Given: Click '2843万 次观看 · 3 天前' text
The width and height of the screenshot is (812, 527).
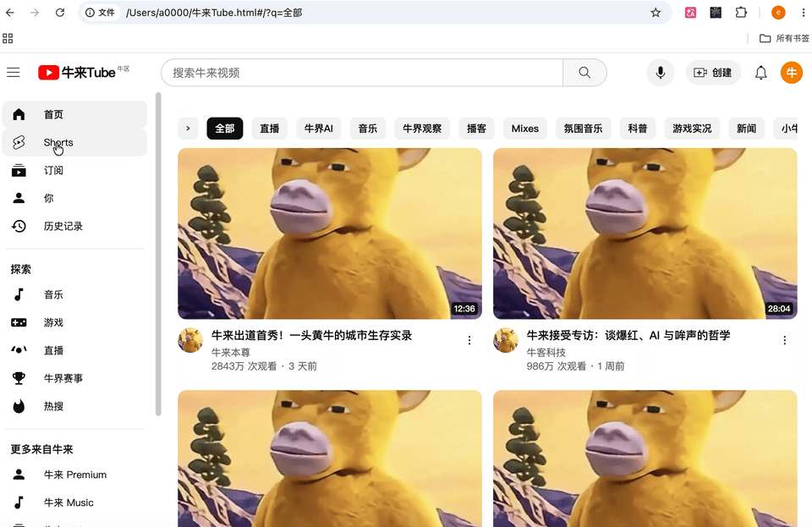Looking at the screenshot, I should tap(264, 366).
